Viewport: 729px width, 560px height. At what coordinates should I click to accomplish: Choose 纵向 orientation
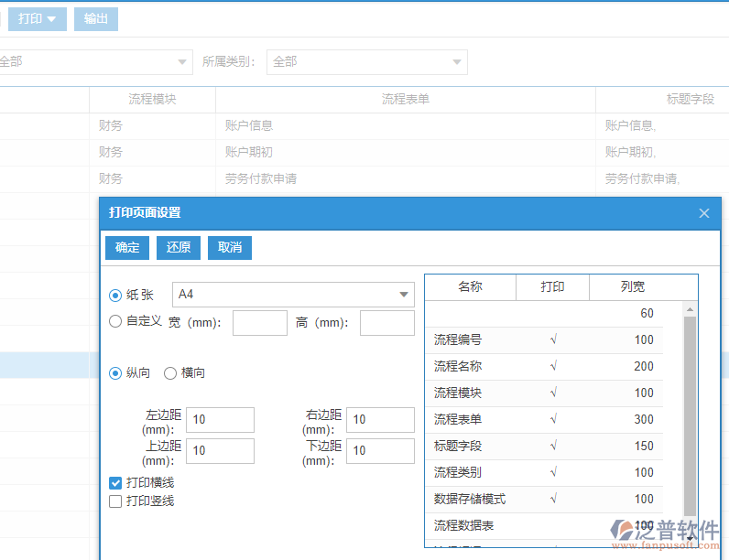115,373
